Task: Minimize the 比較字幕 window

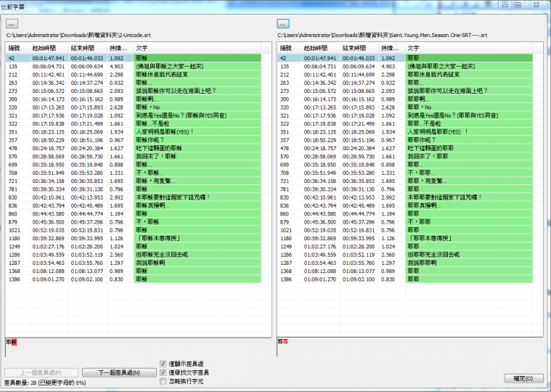Action: 505,5
